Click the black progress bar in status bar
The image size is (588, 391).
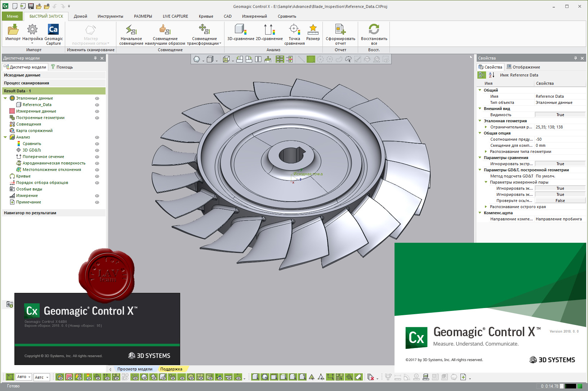tap(570, 386)
